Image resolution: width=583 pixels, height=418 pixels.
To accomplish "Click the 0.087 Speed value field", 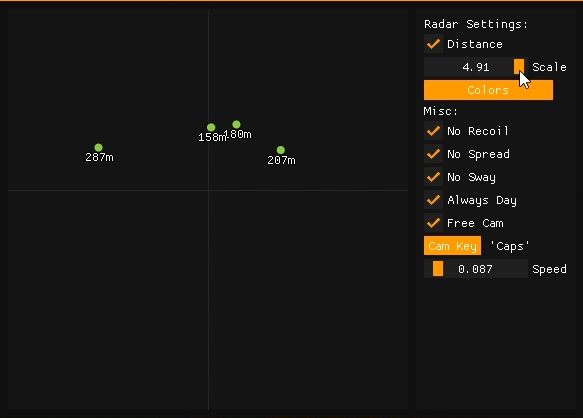I will pos(476,269).
